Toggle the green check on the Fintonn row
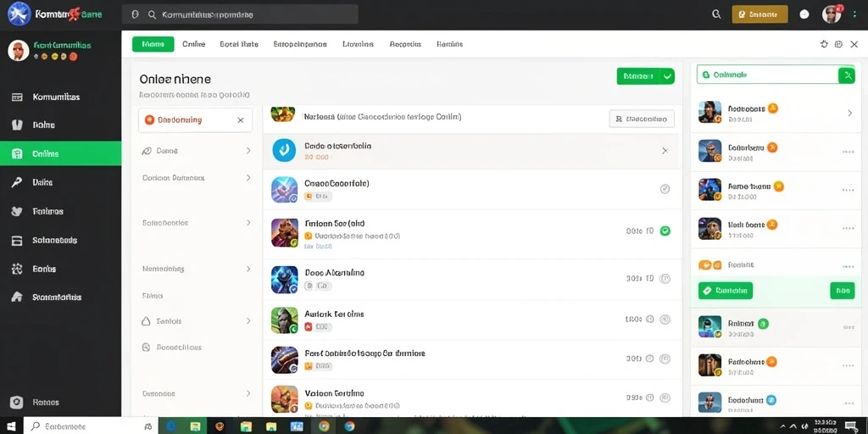 coord(665,231)
